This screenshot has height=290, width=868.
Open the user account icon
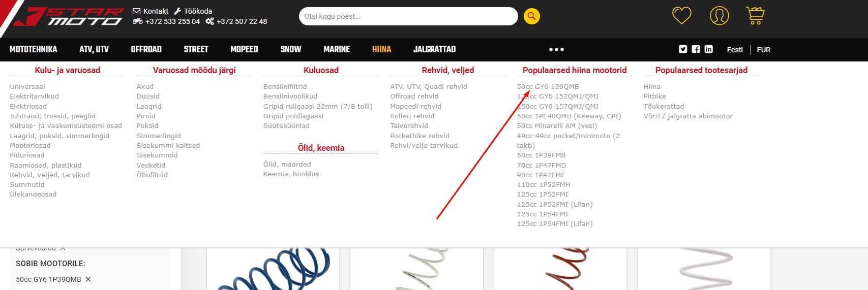[x=719, y=16]
